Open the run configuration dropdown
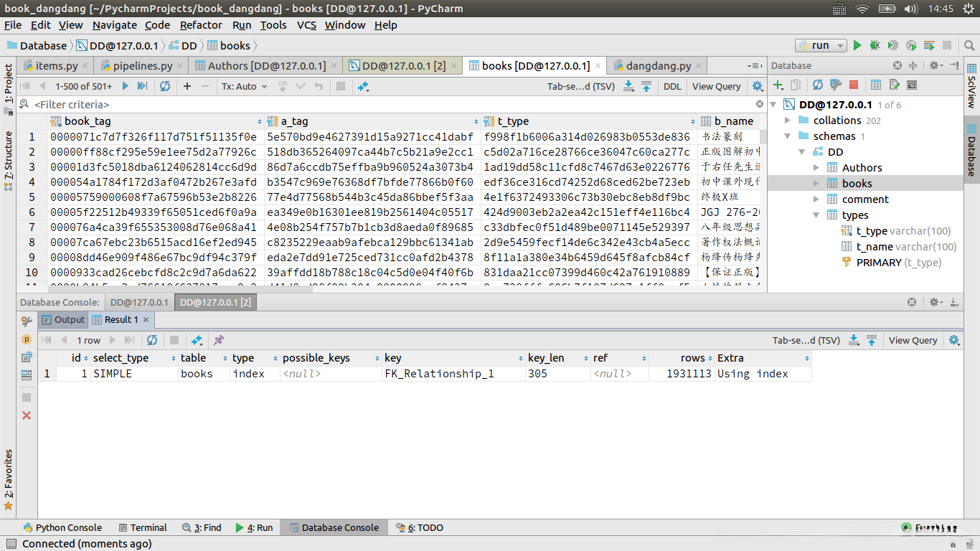 pos(821,45)
